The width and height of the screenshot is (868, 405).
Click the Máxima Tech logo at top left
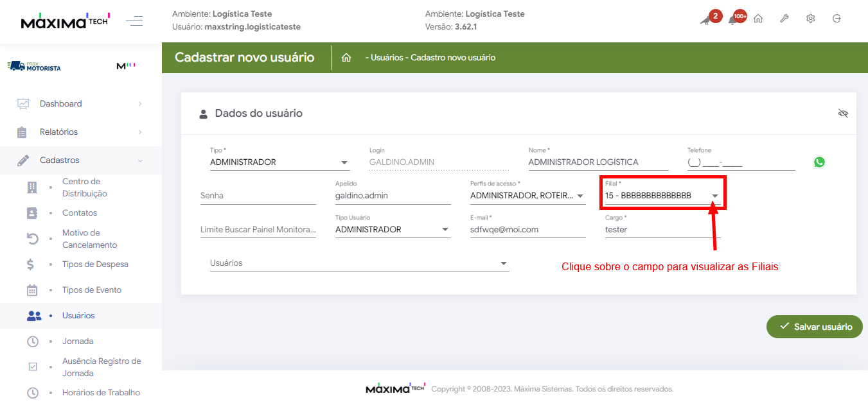coord(66,21)
